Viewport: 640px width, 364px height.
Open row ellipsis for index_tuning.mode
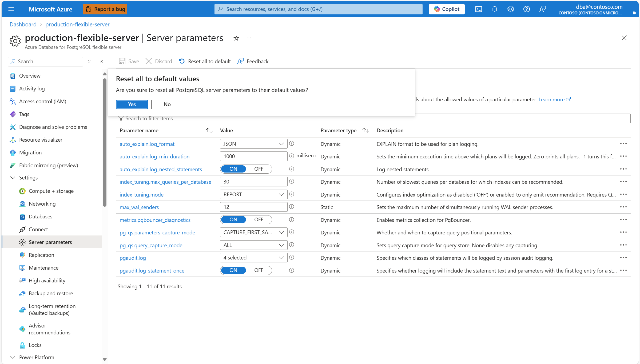pyautogui.click(x=623, y=194)
